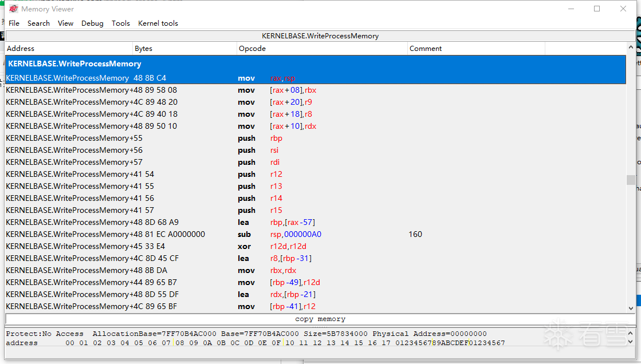Select the mov [rax+08],rbx row
Screen dimensions: 641x364
coord(316,90)
